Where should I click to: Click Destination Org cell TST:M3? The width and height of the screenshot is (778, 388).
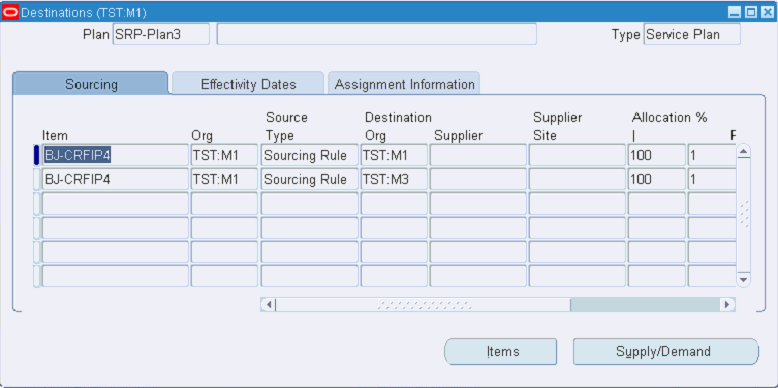394,179
